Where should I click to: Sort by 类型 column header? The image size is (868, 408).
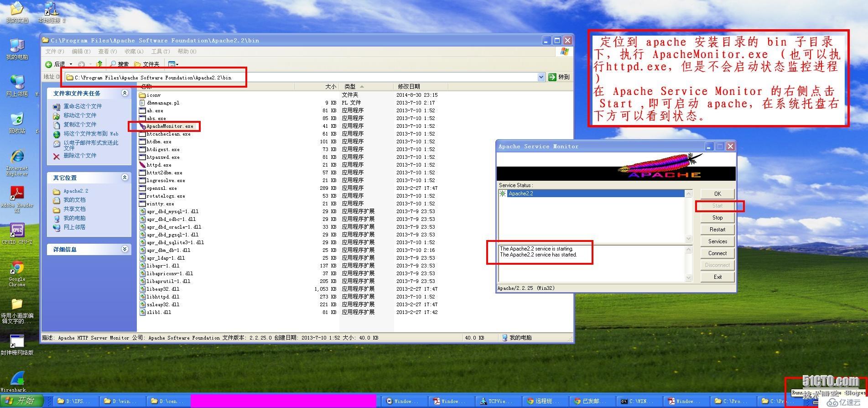point(366,86)
